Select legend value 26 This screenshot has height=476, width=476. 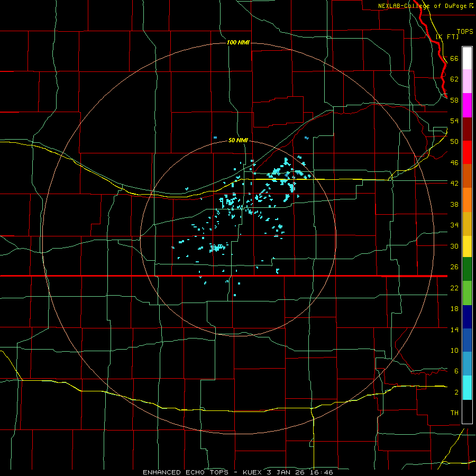454,267
